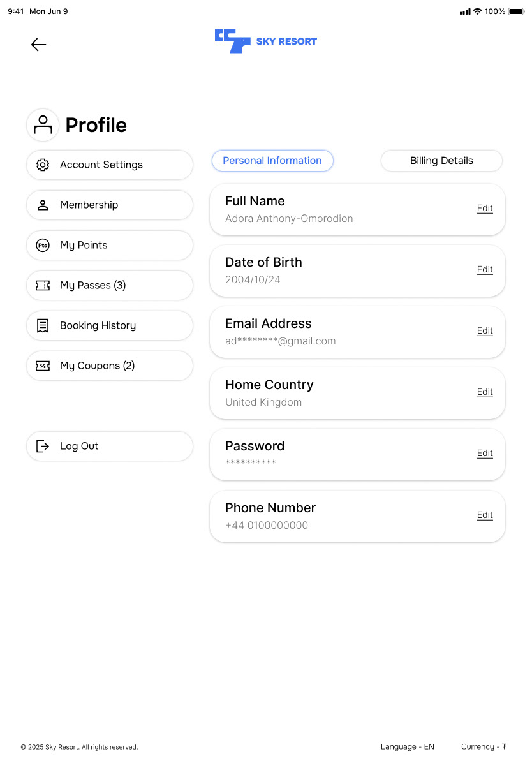Open the Language selector in footer
Viewport: 532px width, 761px height.
(408, 746)
